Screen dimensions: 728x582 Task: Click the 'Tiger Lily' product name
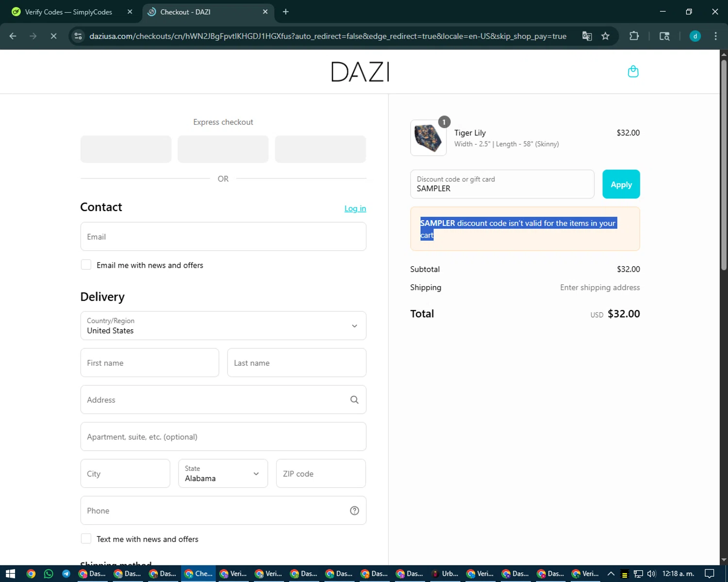470,133
